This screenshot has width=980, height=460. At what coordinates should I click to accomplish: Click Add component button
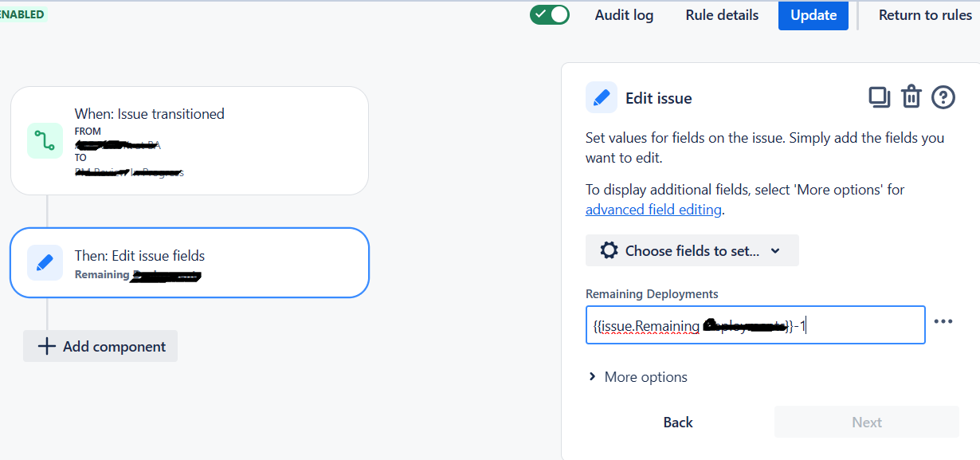[100, 346]
